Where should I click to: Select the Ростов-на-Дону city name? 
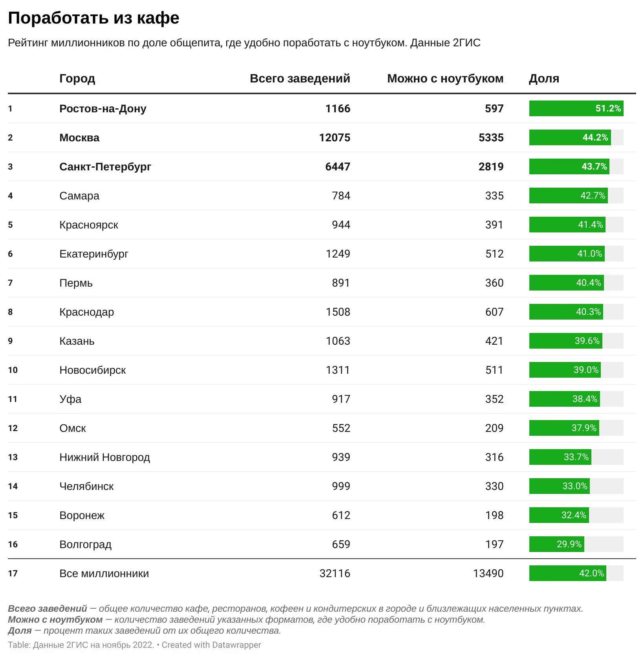click(102, 109)
